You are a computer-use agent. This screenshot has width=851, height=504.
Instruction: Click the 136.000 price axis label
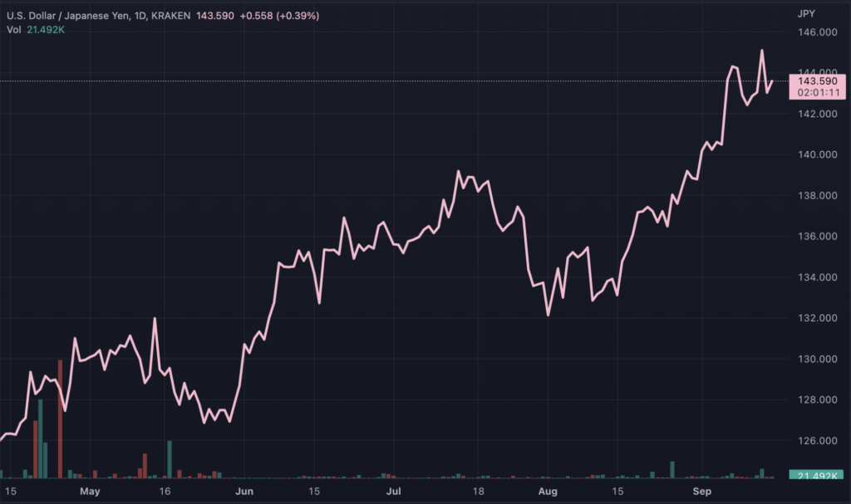point(818,237)
